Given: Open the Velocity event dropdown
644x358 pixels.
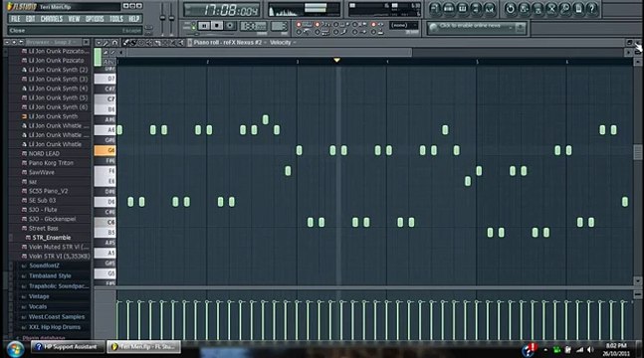Looking at the screenshot, I should pos(283,43).
